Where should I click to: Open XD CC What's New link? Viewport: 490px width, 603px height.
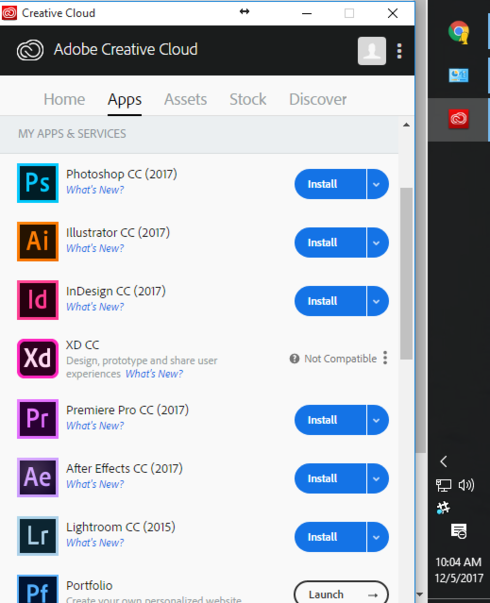click(x=154, y=374)
